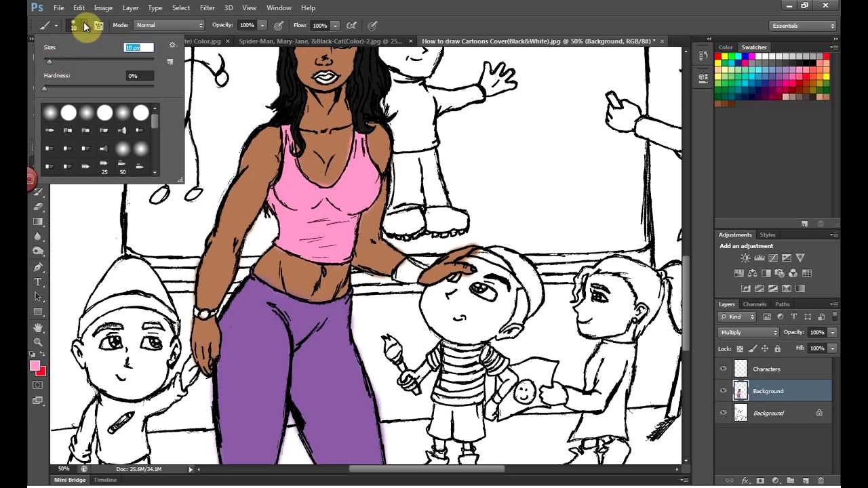Choose the Gradient tool

[x=38, y=222]
